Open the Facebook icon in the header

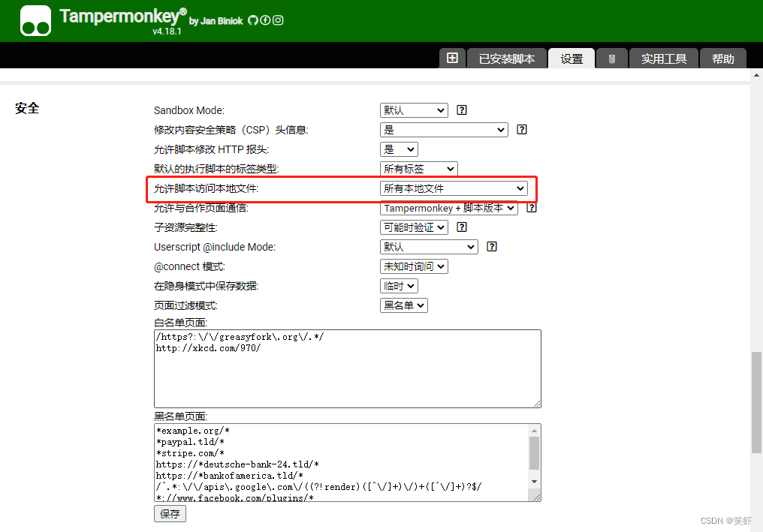(265, 20)
